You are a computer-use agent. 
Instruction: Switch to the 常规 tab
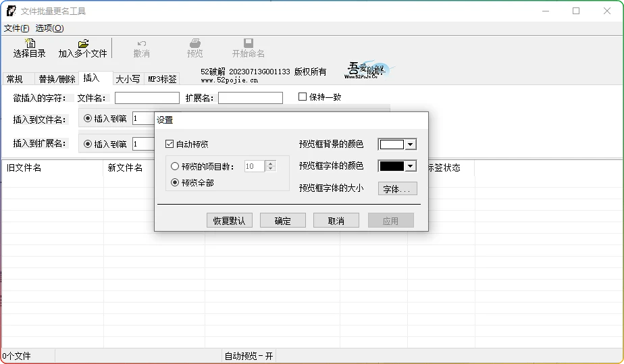pos(18,79)
